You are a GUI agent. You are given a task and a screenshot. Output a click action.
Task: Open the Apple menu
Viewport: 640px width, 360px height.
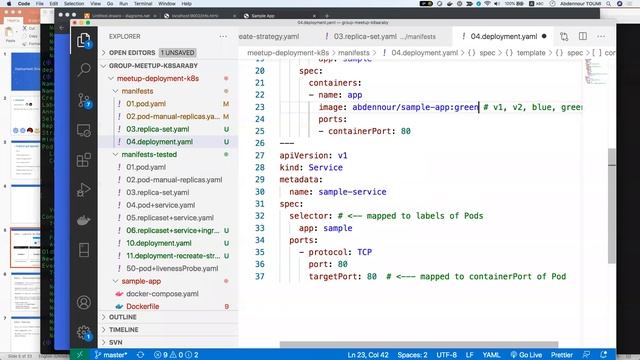coord(9,4)
